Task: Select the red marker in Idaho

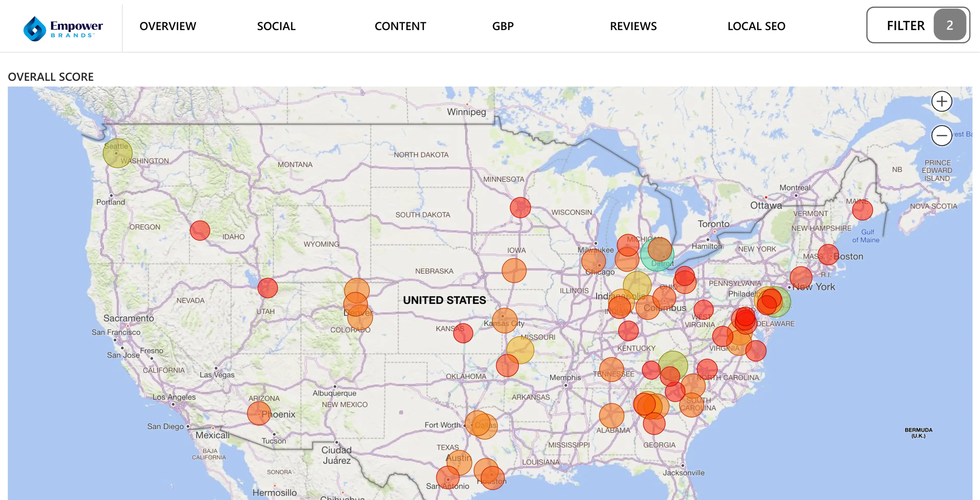Action: 200,230
